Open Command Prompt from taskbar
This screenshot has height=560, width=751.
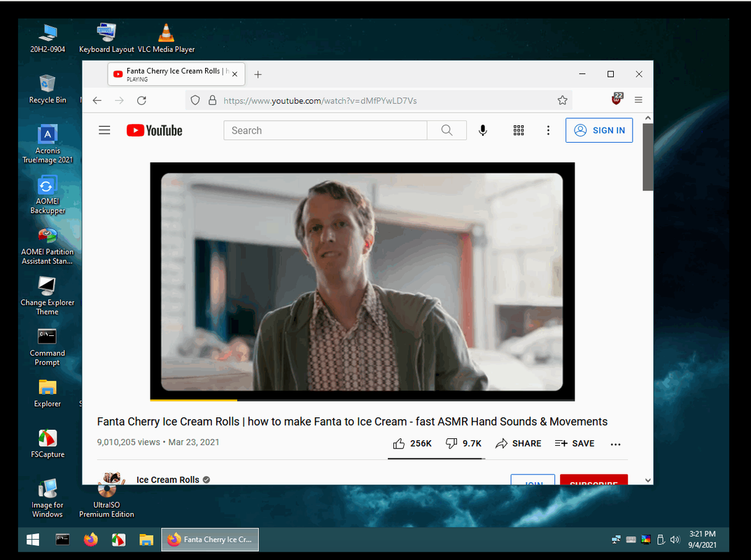pos(63,540)
